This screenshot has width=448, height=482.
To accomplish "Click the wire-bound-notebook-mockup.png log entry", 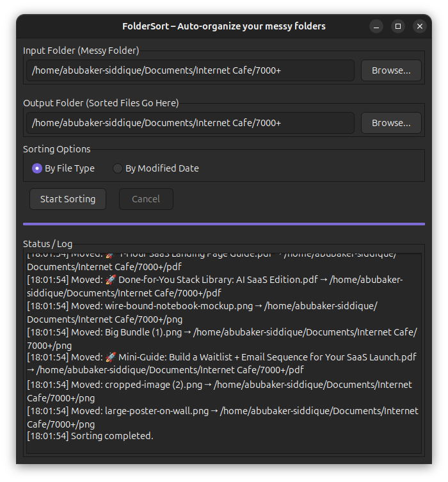I will [179, 306].
